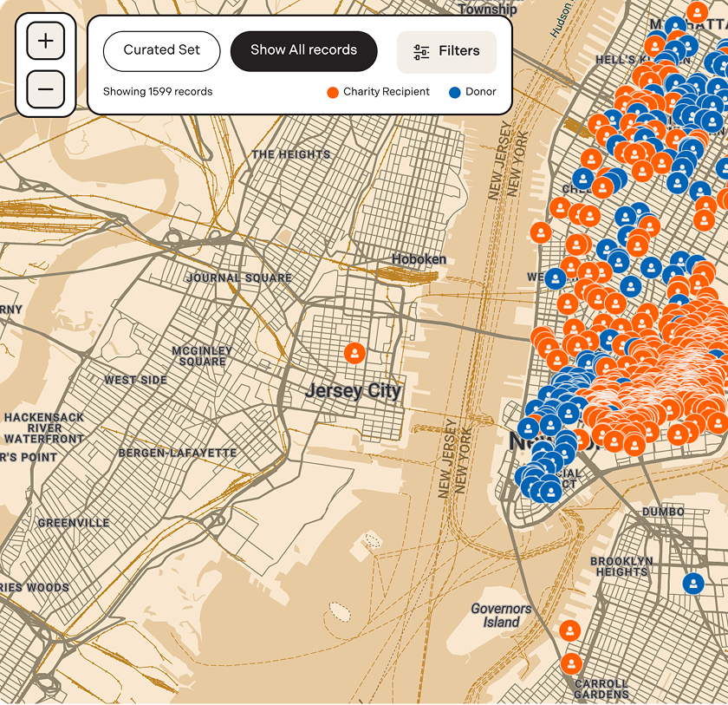Click the Charity Recipient legend dot
The height and width of the screenshot is (705, 728).
tap(333, 92)
